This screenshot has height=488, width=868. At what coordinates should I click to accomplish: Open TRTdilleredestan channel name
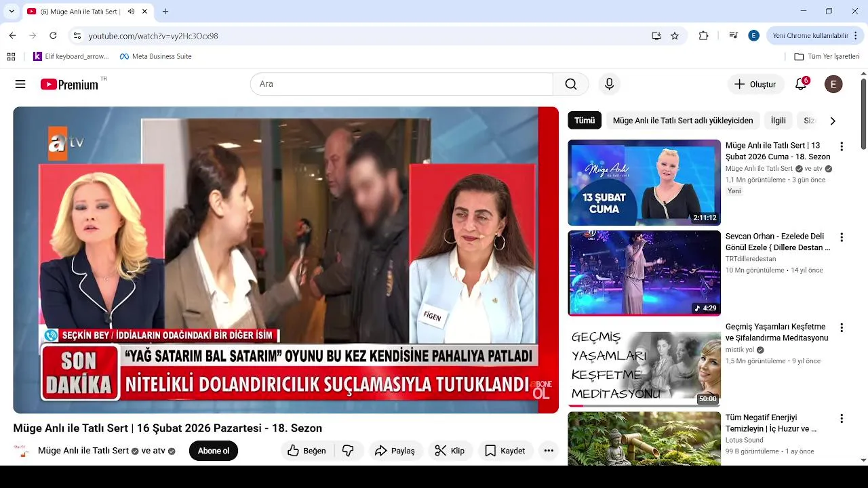[x=751, y=259]
